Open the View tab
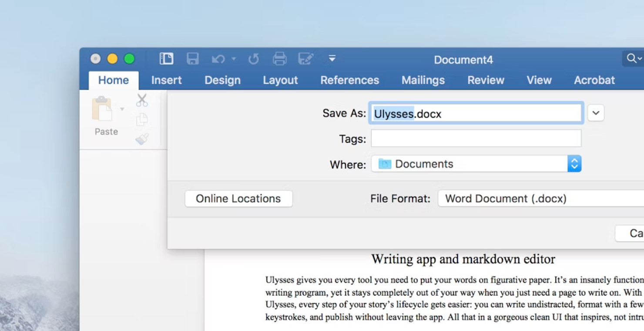The height and width of the screenshot is (331, 644). pos(539,80)
